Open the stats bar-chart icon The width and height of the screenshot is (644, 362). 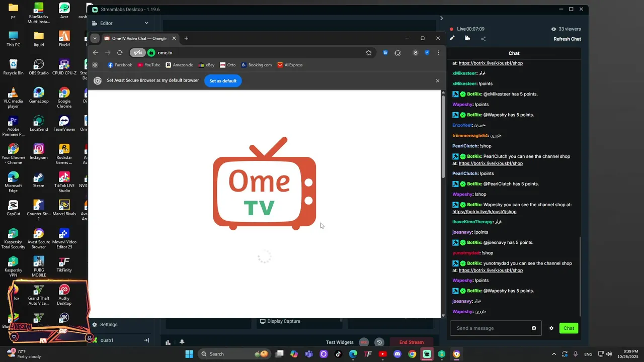[x=168, y=342]
